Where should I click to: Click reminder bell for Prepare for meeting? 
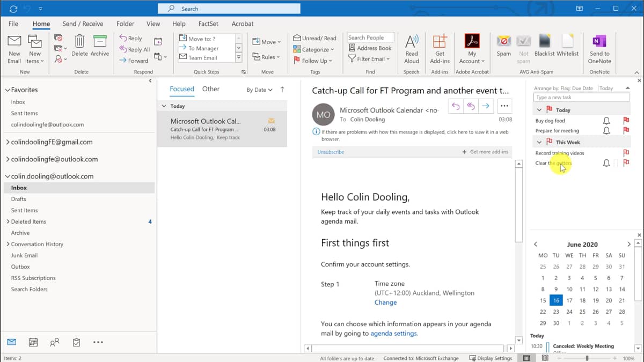(606, 130)
